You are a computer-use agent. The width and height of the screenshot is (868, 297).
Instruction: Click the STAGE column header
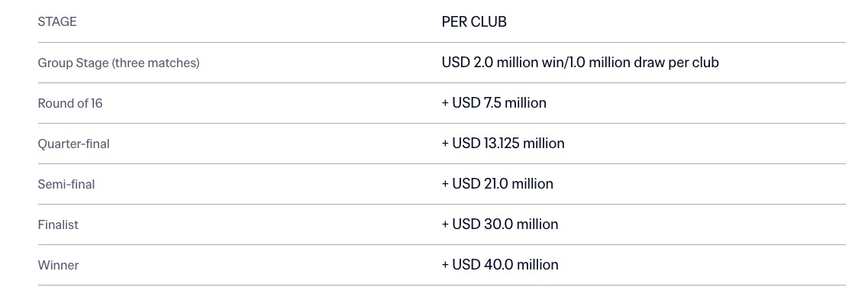pyautogui.click(x=57, y=22)
